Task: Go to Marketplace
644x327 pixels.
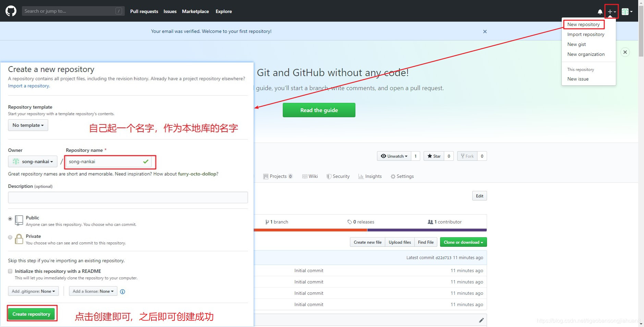Action: point(195,11)
